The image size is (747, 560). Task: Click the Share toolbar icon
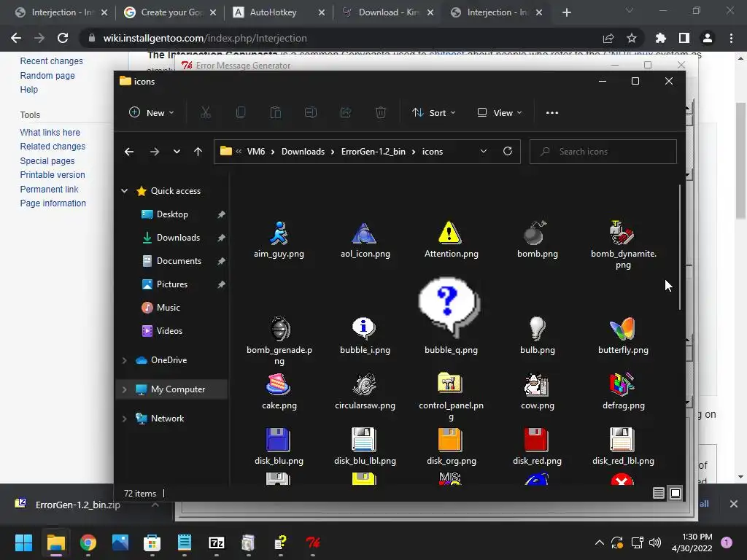coord(345,112)
